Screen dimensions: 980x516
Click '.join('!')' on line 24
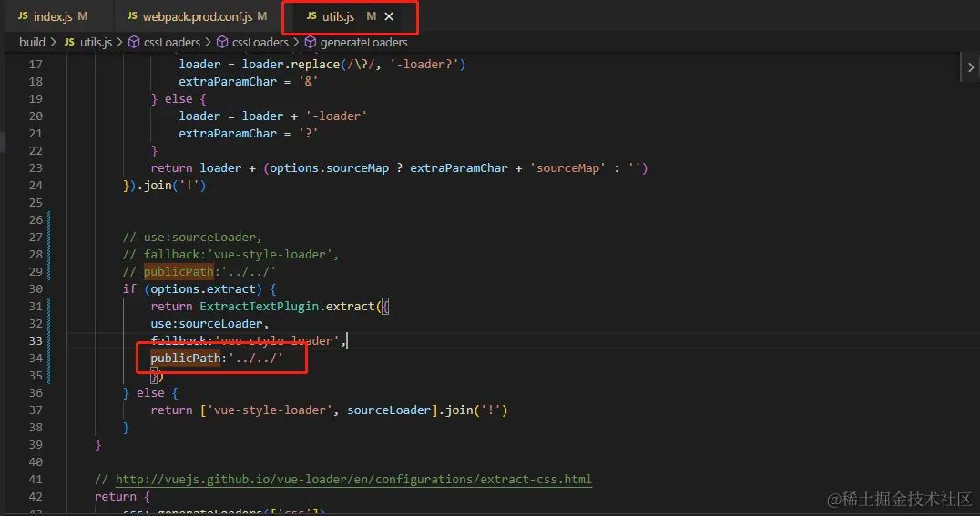[171, 186]
